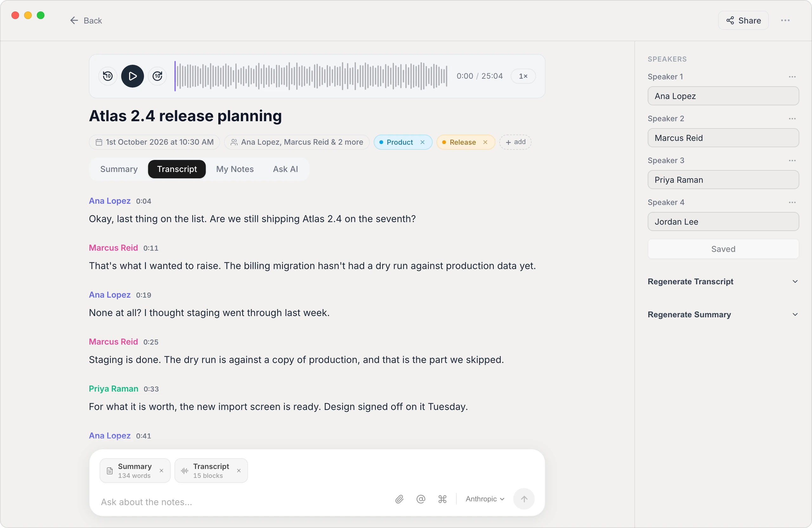Image resolution: width=812 pixels, height=528 pixels.
Task: Share this meeting note
Action: 743,21
